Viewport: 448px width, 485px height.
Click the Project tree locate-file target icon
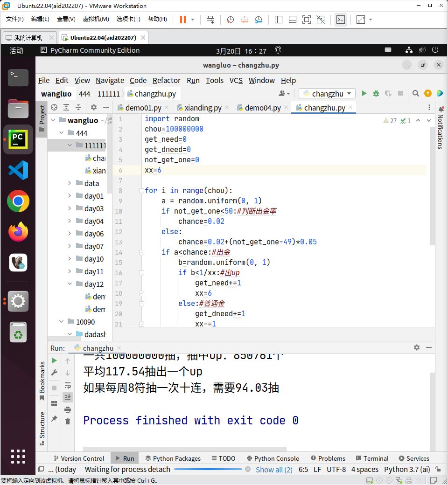pyautogui.click(x=54, y=107)
